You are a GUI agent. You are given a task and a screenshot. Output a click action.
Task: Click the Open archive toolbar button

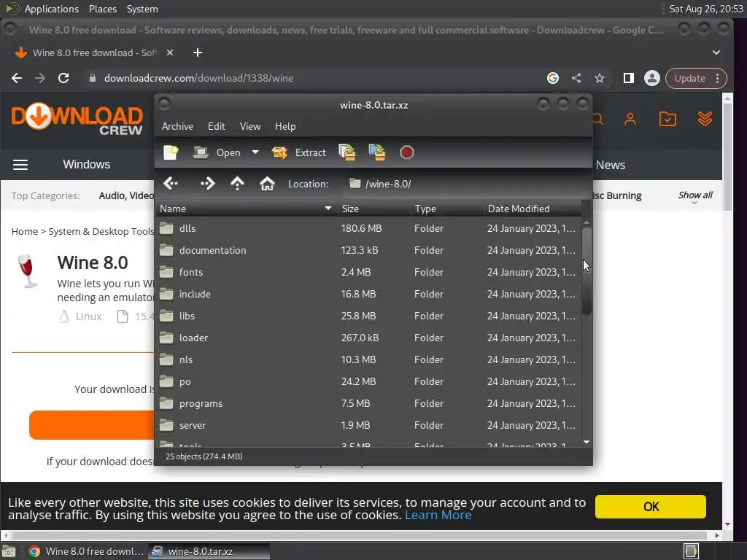coord(217,152)
